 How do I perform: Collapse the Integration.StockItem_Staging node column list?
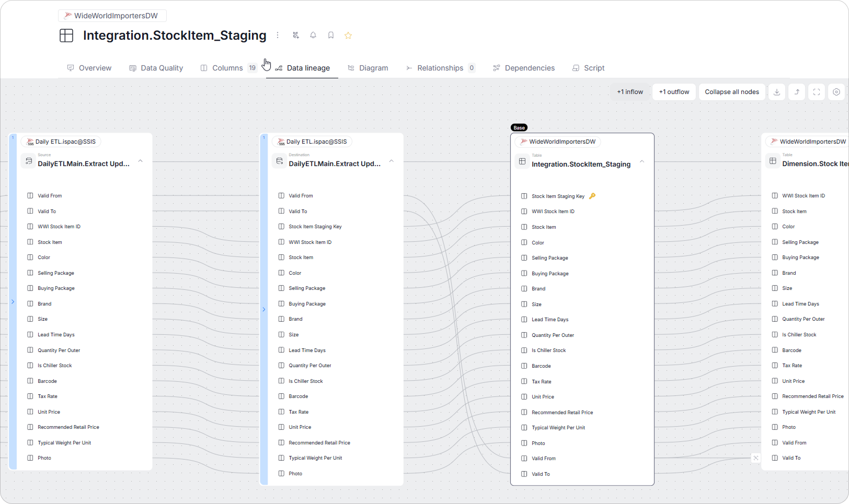(642, 161)
